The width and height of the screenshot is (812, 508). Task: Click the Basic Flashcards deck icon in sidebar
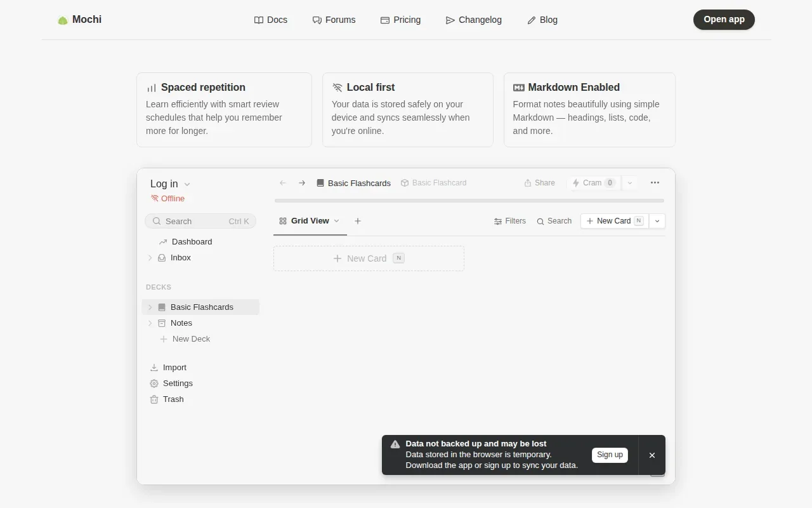pos(162,307)
